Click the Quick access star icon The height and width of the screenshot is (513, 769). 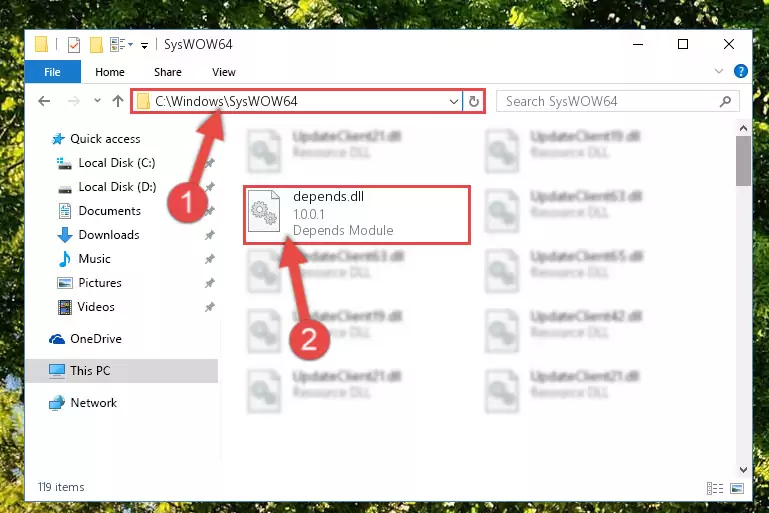(x=58, y=139)
